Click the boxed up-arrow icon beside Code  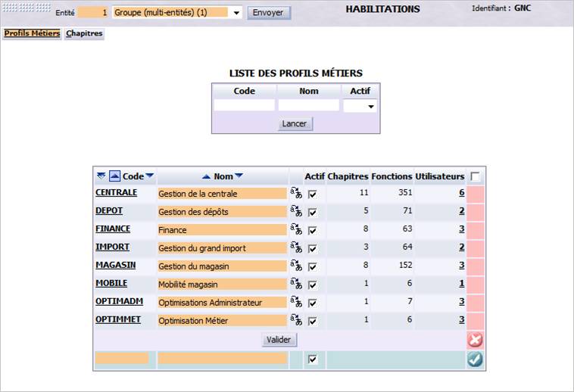(x=114, y=176)
